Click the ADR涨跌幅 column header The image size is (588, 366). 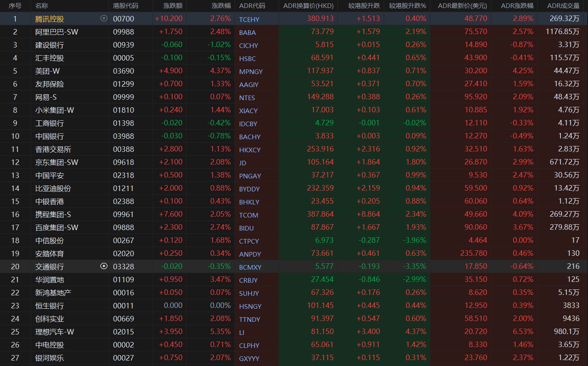[517, 6]
